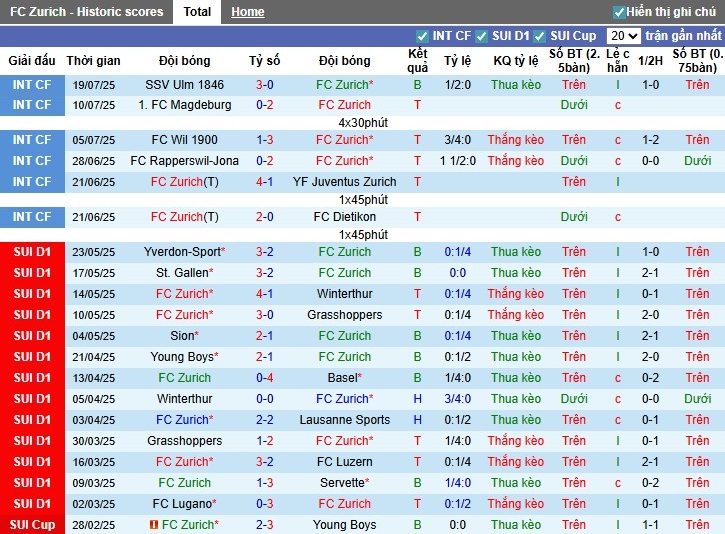This screenshot has width=725, height=534.
Task: Click FC Zurich(T) on the 4-1 row
Action: (x=184, y=182)
